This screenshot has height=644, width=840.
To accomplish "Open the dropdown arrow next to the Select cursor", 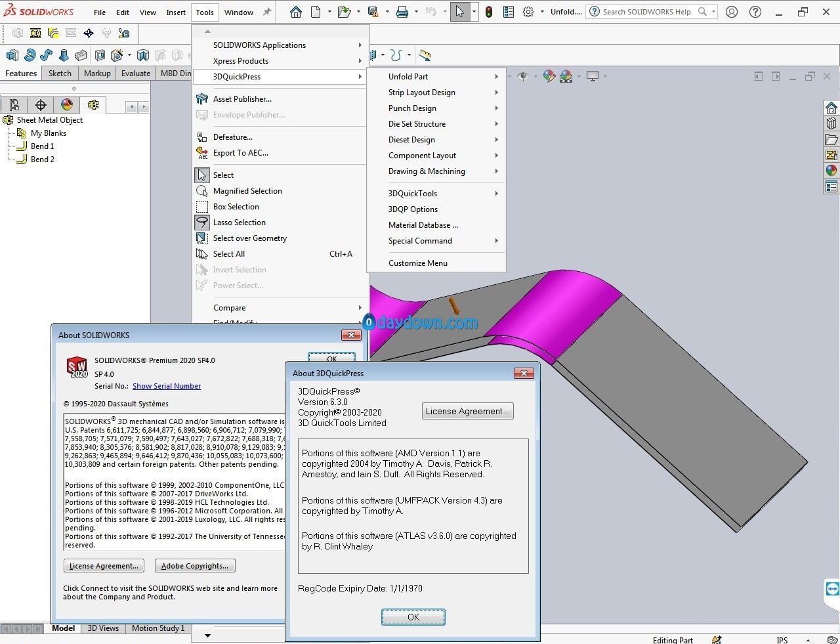I will 474,12.
